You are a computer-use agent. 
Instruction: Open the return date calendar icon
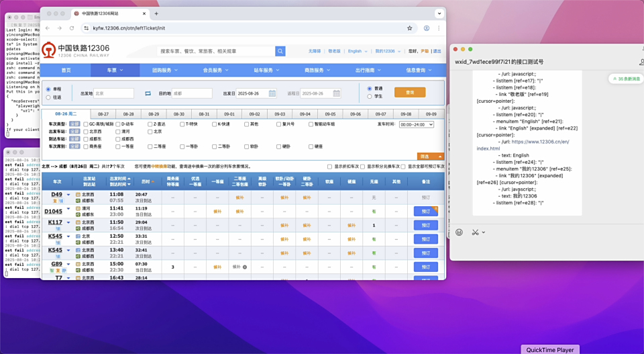[336, 93]
